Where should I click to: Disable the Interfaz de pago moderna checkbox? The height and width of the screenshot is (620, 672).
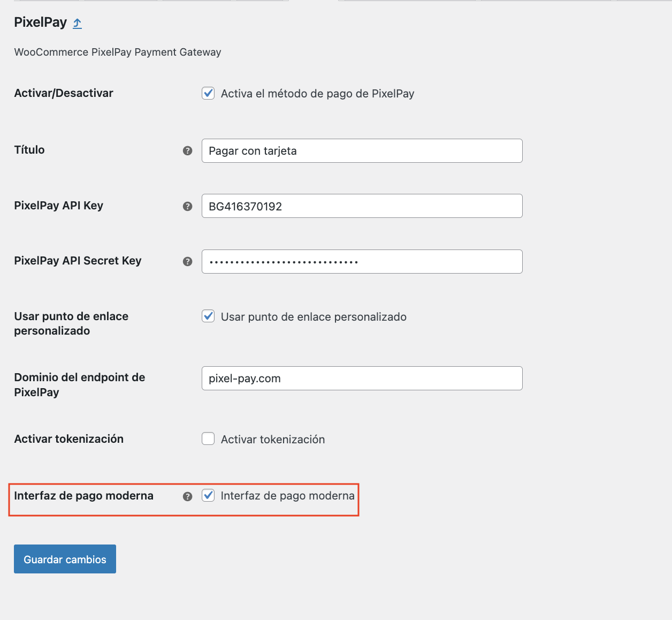pyautogui.click(x=208, y=495)
